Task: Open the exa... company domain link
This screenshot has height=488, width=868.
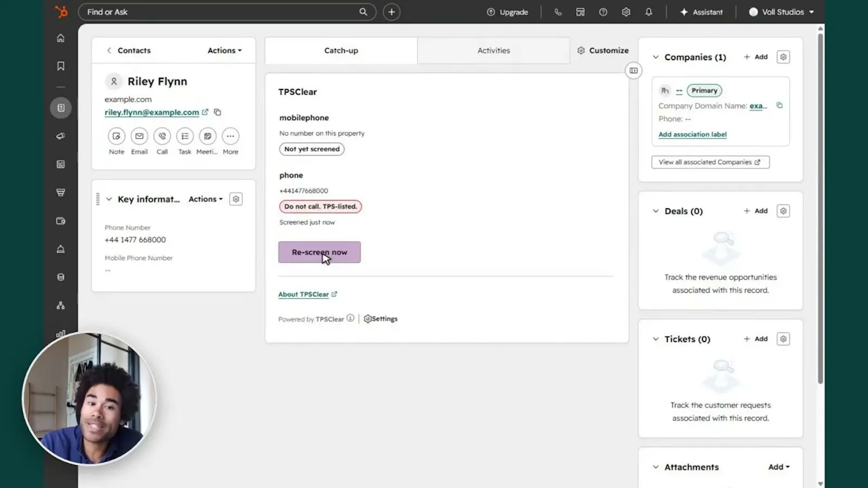Action: 758,106
